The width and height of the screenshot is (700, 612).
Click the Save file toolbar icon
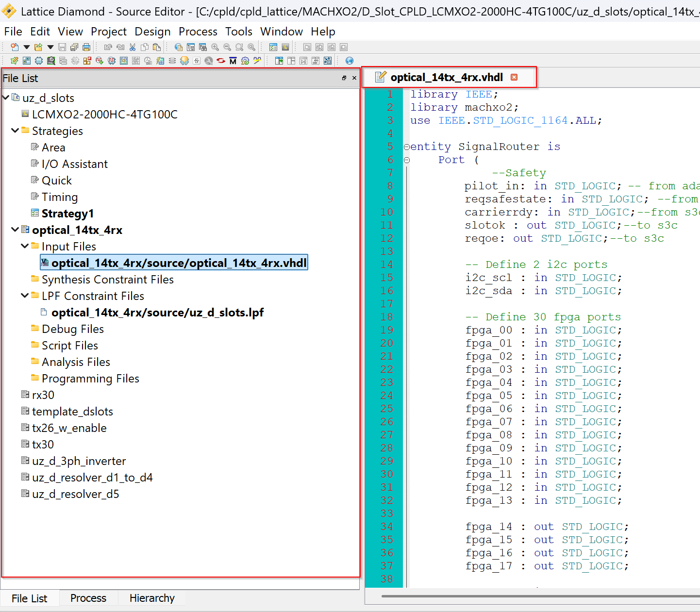tap(62, 47)
